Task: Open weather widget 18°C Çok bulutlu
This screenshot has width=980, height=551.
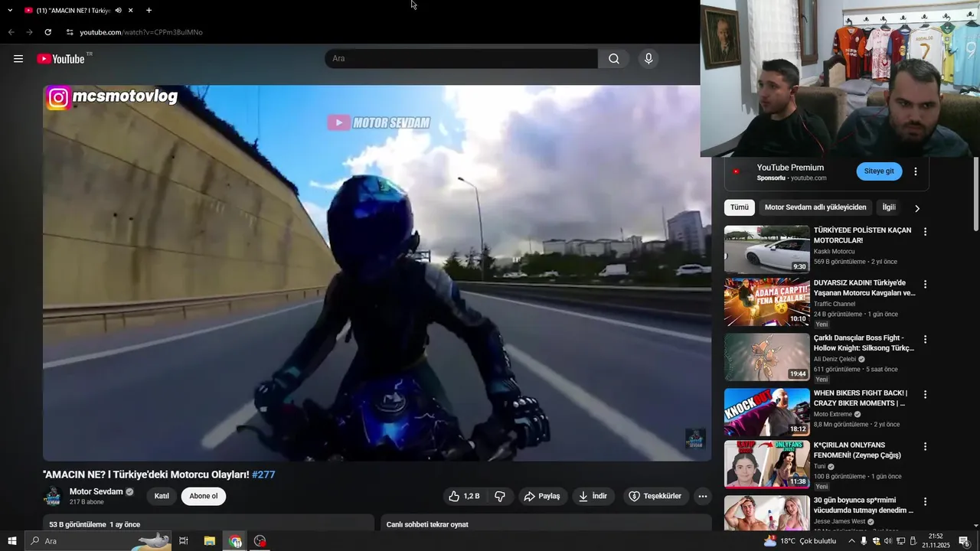Action: (800, 541)
